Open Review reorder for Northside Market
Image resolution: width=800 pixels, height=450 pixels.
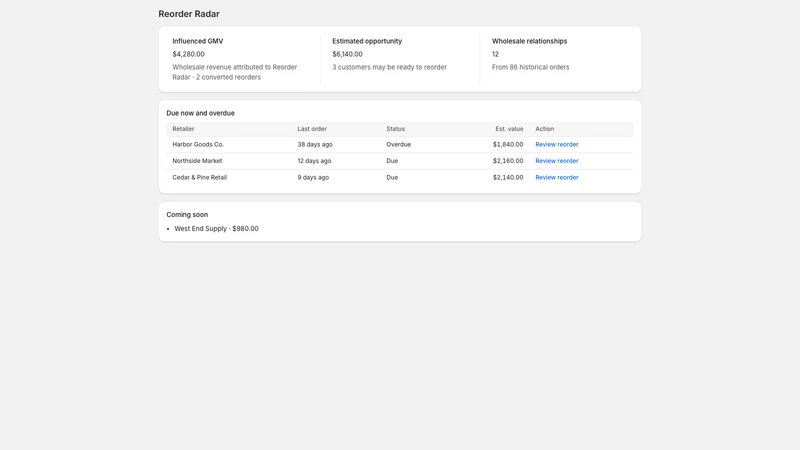[x=557, y=161]
